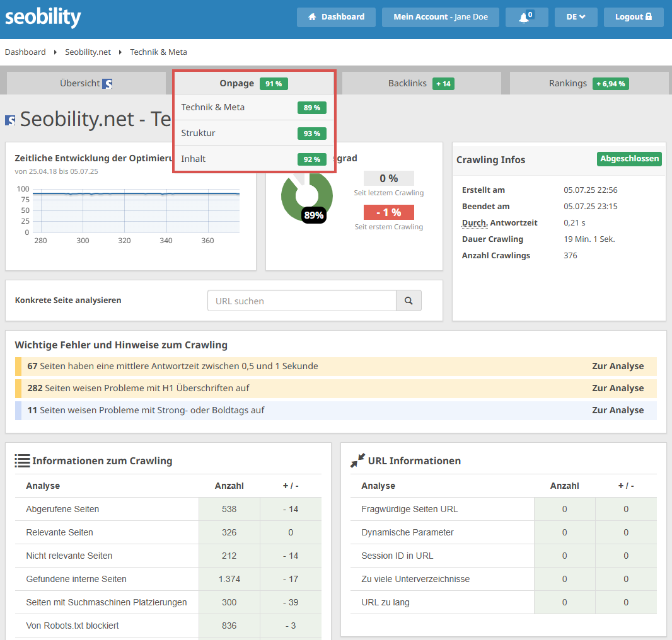The image size is (672, 640).
Task: Open the DE language dropdown
Action: (576, 17)
